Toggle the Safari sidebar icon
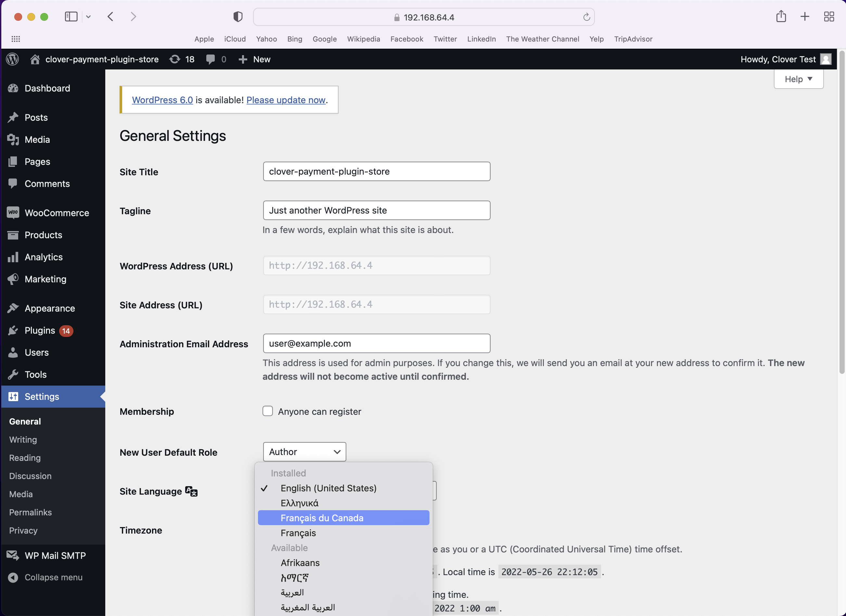The height and width of the screenshot is (616, 846). coord(71,17)
